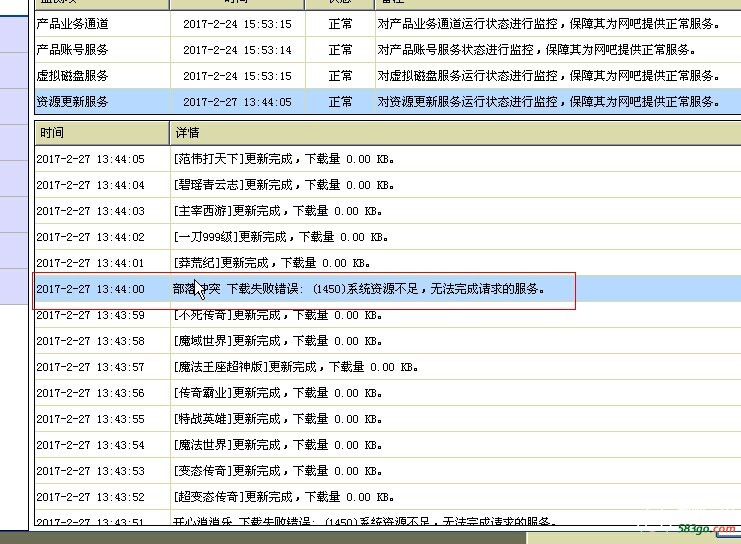The image size is (741, 544).
Task: Select the 产品账号服务 monitor item
Action: (x=72, y=50)
